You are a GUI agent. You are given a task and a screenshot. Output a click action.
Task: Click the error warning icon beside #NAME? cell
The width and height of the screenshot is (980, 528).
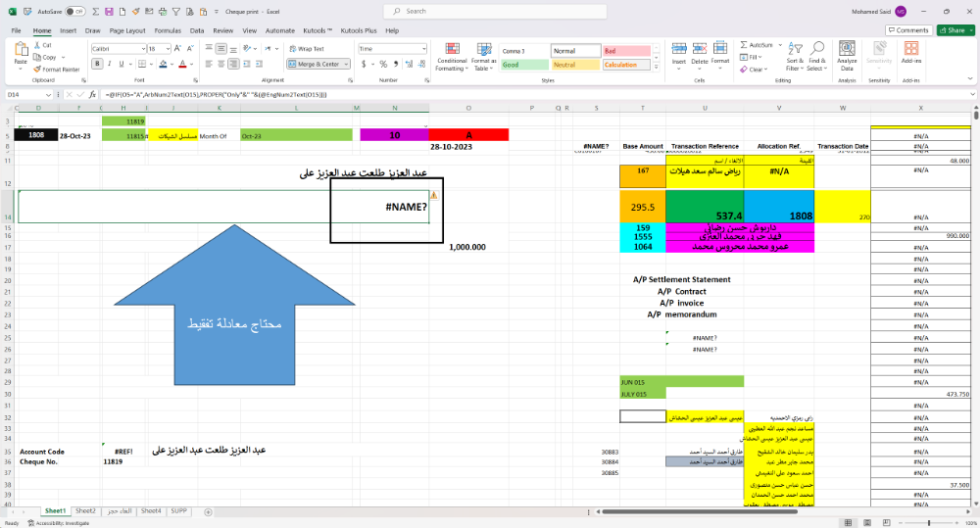click(433, 196)
